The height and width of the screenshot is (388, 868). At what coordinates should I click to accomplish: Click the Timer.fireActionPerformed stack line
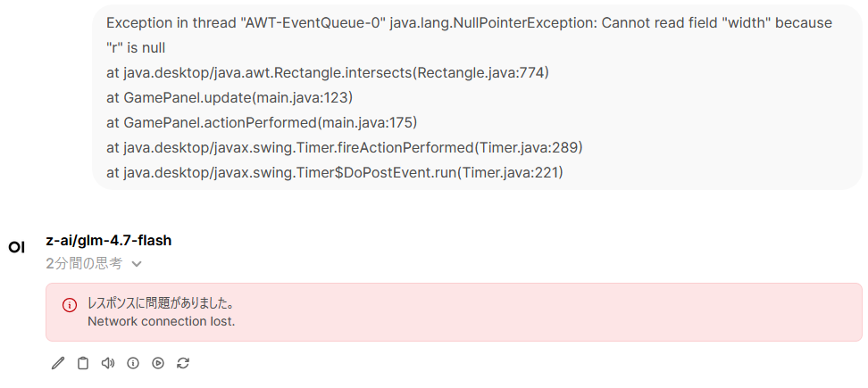click(x=345, y=147)
